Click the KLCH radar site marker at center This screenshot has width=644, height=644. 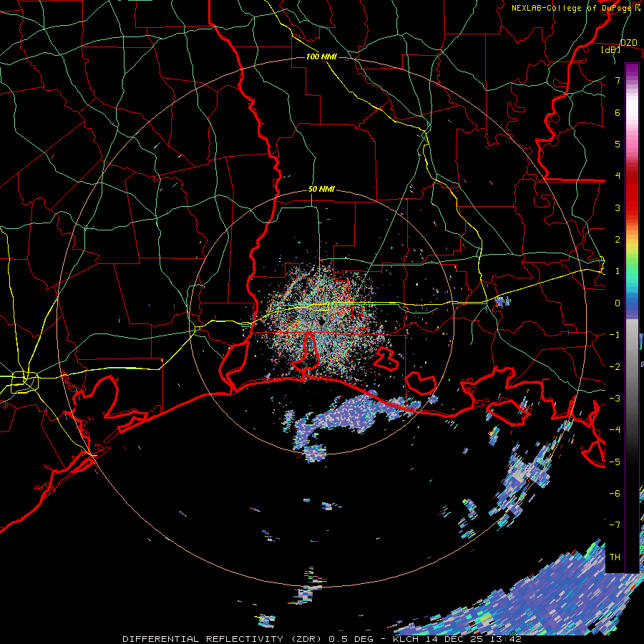click(322, 322)
